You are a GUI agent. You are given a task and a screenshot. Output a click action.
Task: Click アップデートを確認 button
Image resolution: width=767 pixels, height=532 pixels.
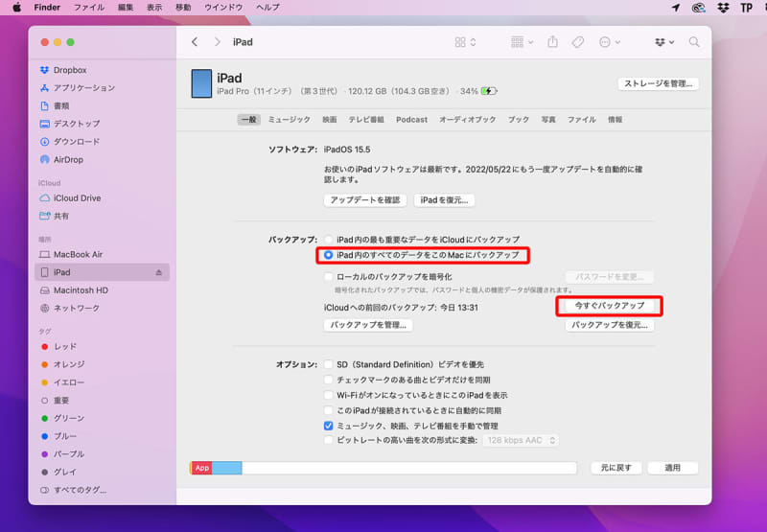365,200
